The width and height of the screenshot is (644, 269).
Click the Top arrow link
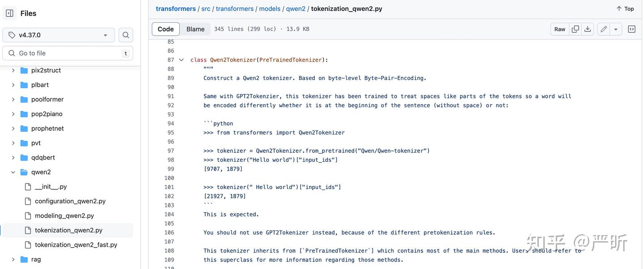click(625, 8)
